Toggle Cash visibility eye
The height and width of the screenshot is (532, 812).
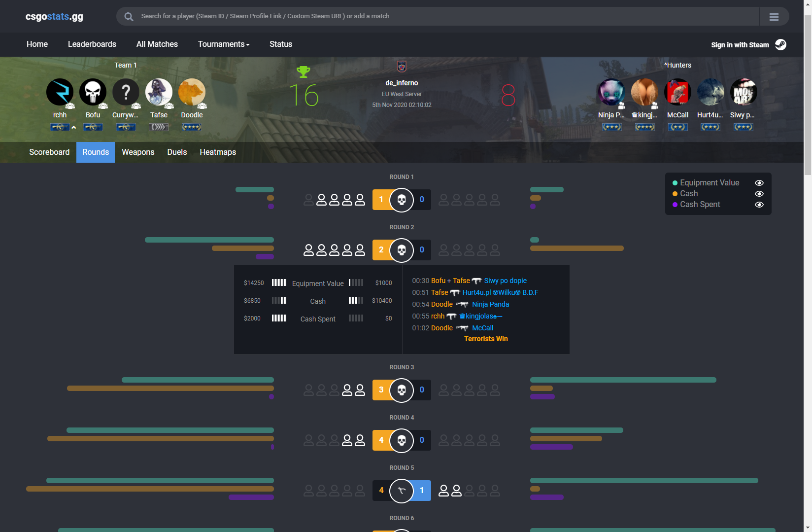coord(759,194)
